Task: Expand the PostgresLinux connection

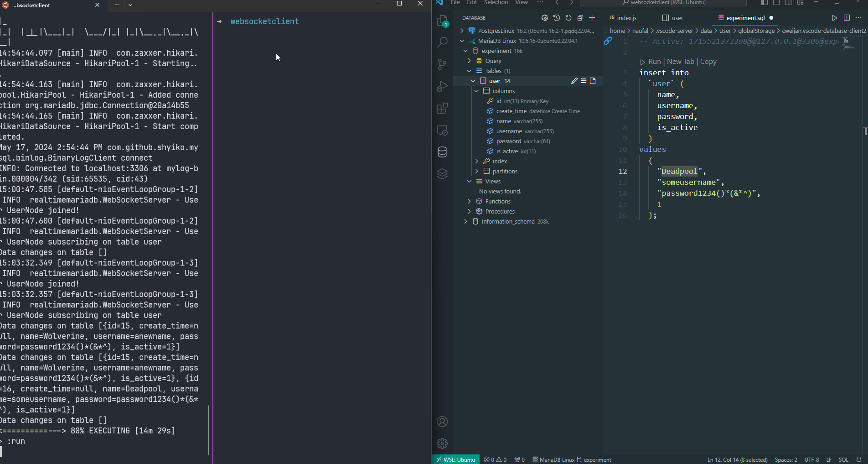Action: pos(462,31)
